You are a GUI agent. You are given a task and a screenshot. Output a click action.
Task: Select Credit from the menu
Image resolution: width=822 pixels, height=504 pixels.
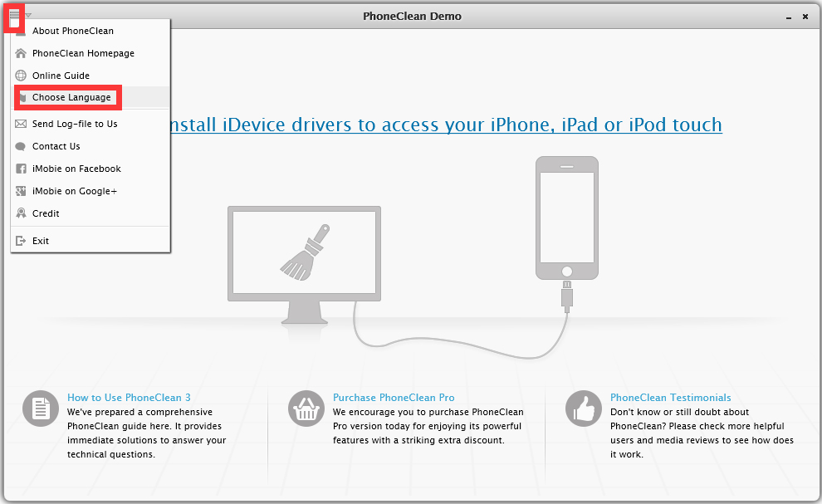point(46,213)
